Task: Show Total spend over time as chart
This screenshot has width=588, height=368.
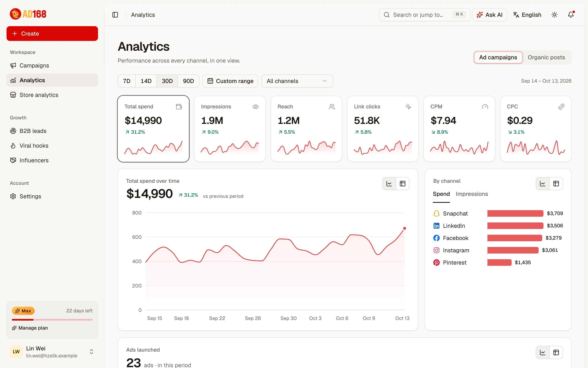Action: [x=389, y=184]
